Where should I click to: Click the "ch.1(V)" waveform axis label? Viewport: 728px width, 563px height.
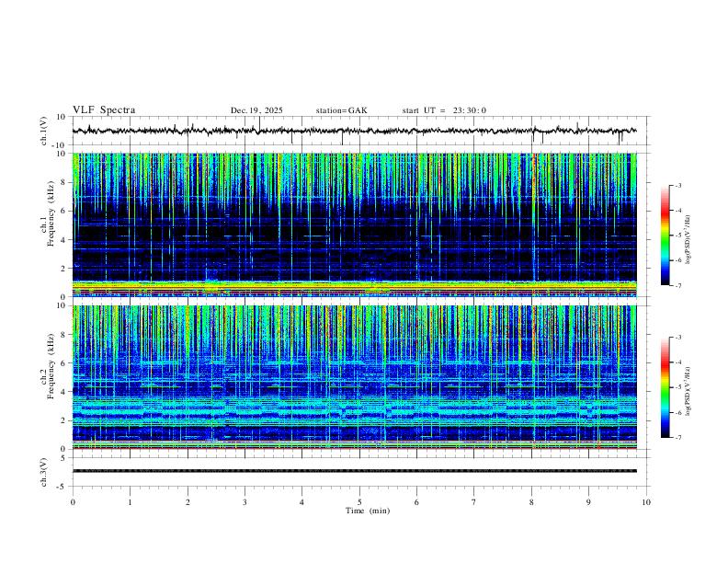[x=44, y=131]
